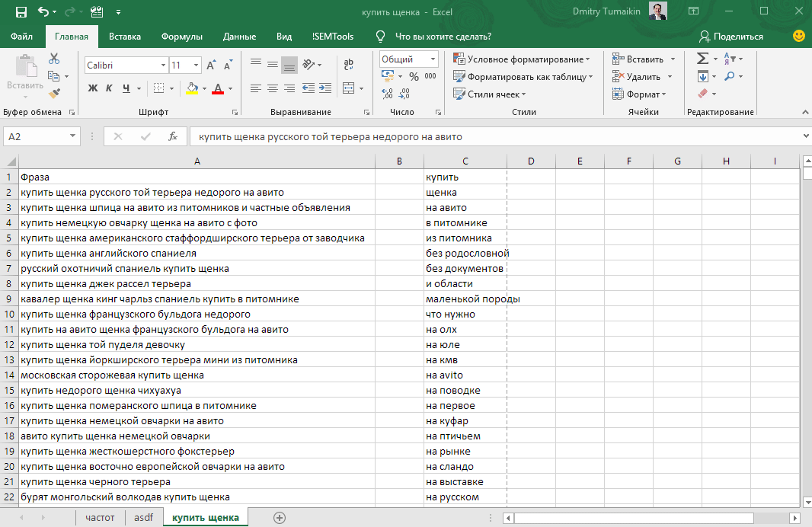Screen dimensions: 812x527
Task: Insert function via the fx button
Action: click(x=173, y=136)
